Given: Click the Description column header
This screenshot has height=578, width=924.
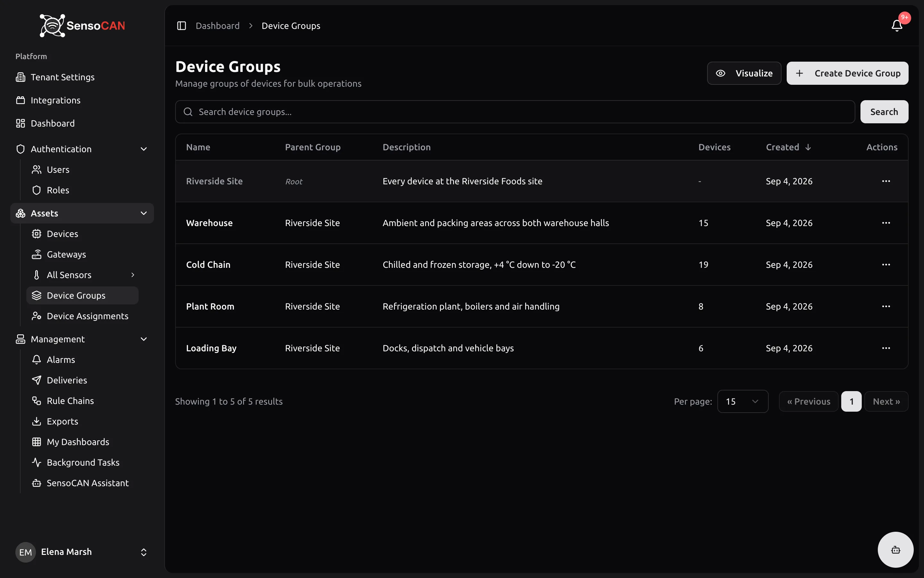Looking at the screenshot, I should 406,147.
